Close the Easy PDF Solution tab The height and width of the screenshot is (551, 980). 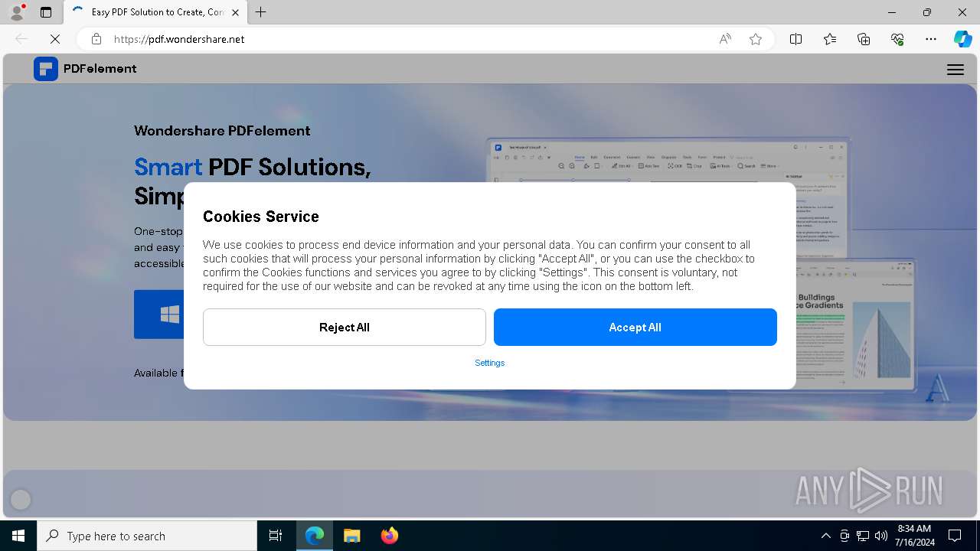235,12
